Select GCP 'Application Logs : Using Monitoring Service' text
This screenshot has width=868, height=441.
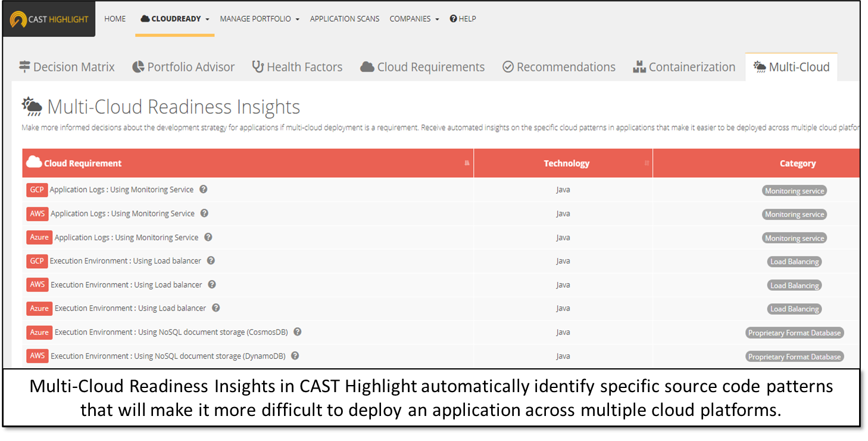[x=121, y=190]
